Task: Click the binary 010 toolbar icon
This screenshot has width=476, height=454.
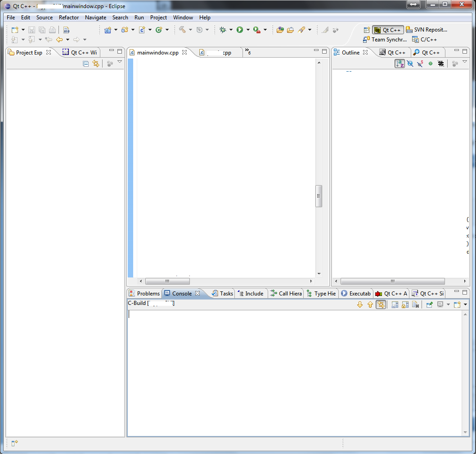Action: pyautogui.click(x=66, y=30)
